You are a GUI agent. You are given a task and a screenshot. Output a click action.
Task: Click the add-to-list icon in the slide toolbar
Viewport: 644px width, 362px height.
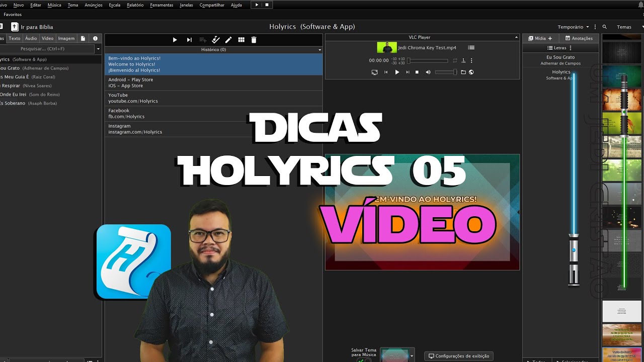coord(203,40)
